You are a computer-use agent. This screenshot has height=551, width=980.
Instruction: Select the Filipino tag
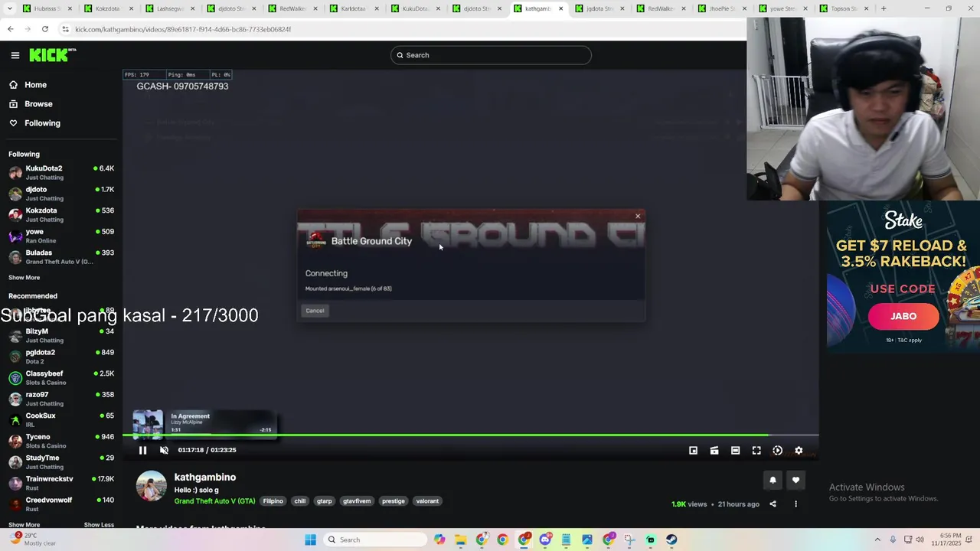(273, 501)
